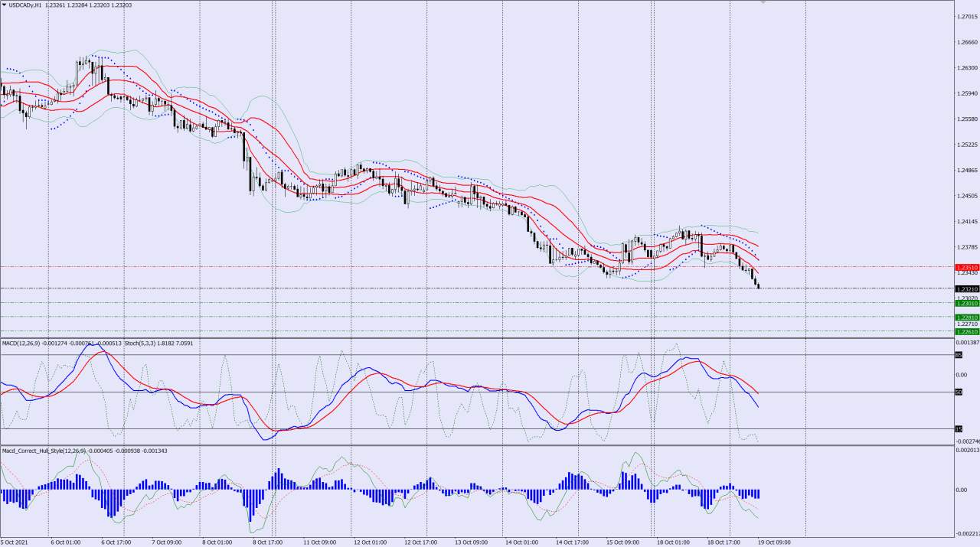The width and height of the screenshot is (980, 547).
Task: Click the 14 Oct 17:00 time label
Action: point(570,542)
